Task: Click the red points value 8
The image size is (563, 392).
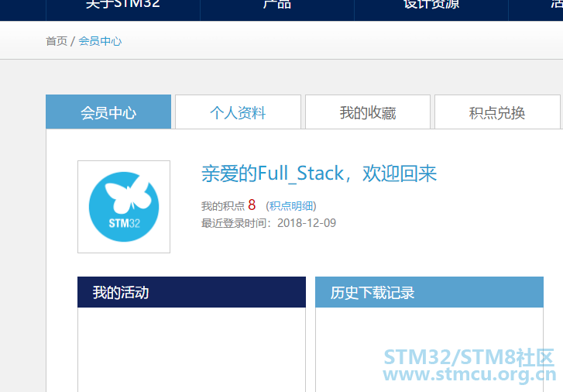Action: 252,205
